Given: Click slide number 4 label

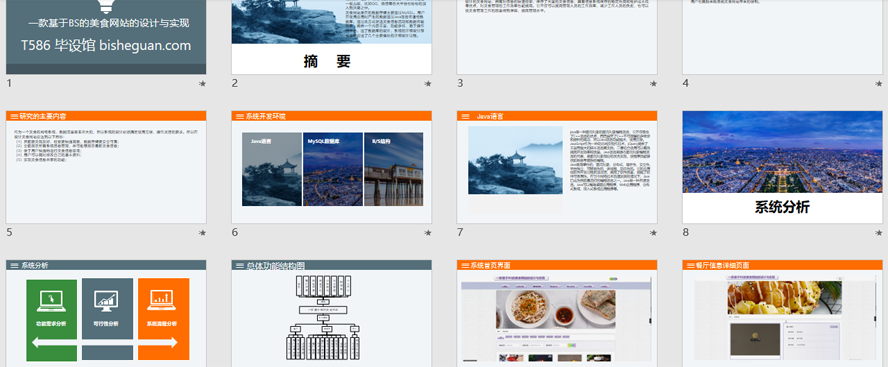Looking at the screenshot, I should coord(685,83).
